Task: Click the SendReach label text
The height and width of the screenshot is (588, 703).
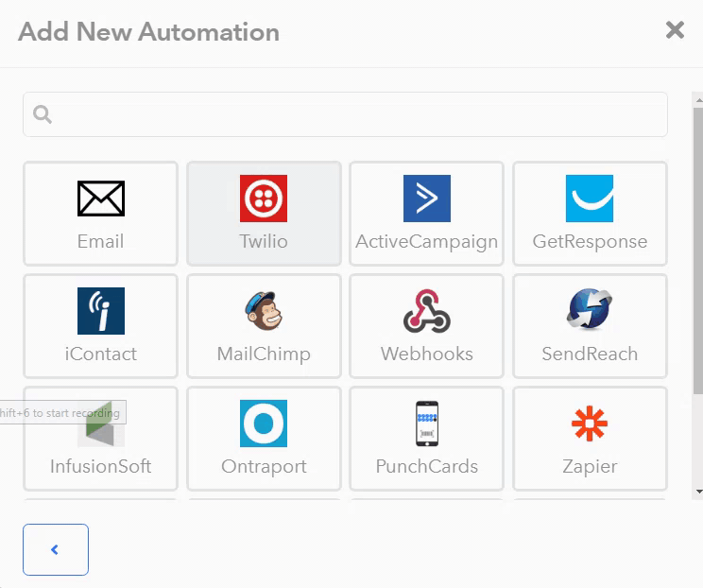Action: (x=590, y=354)
